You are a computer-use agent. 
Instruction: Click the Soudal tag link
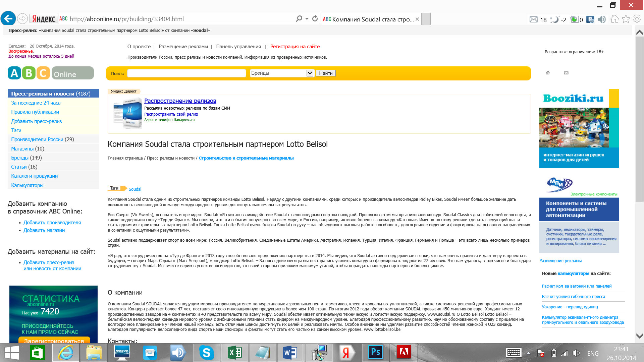point(135,189)
